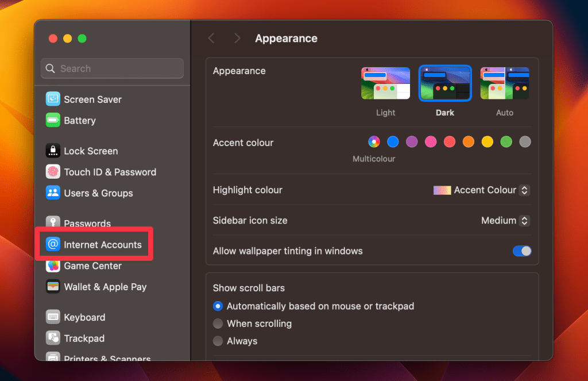
Task: Choose the Auto appearance thumbnail
Action: click(505, 83)
